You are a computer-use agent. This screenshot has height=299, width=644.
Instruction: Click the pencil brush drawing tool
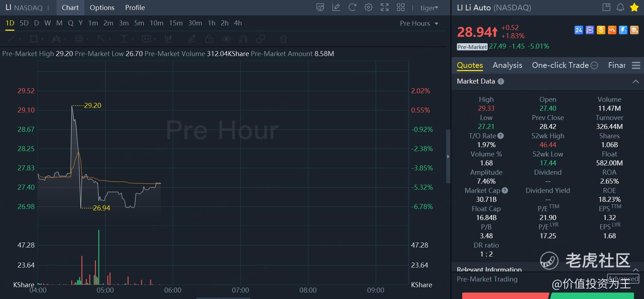pos(192,39)
